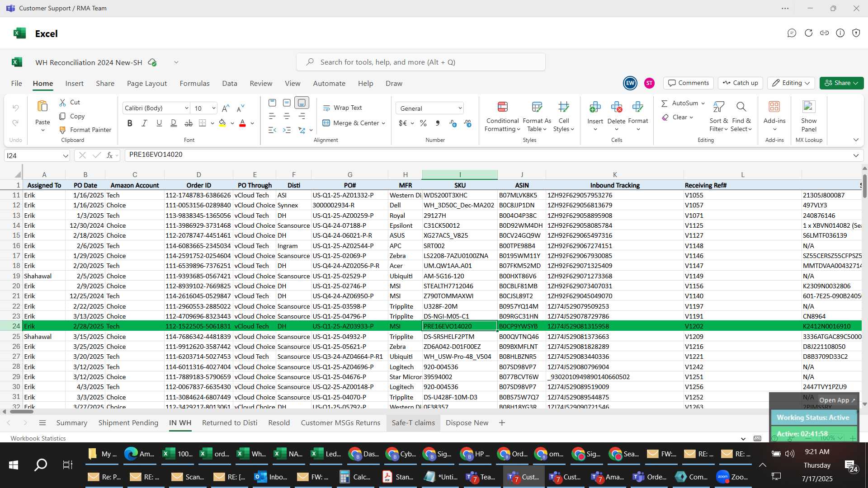The width and height of the screenshot is (868, 488).
Task: Open the Paste options dropdown
Action: [42, 131]
